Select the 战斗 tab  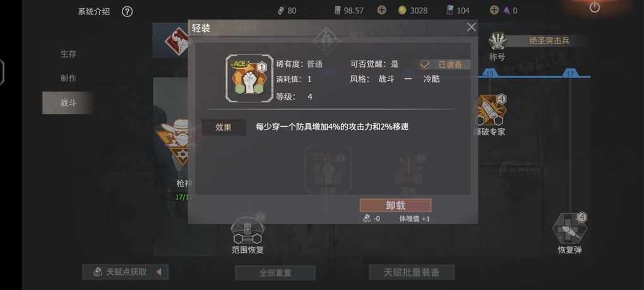(68, 103)
